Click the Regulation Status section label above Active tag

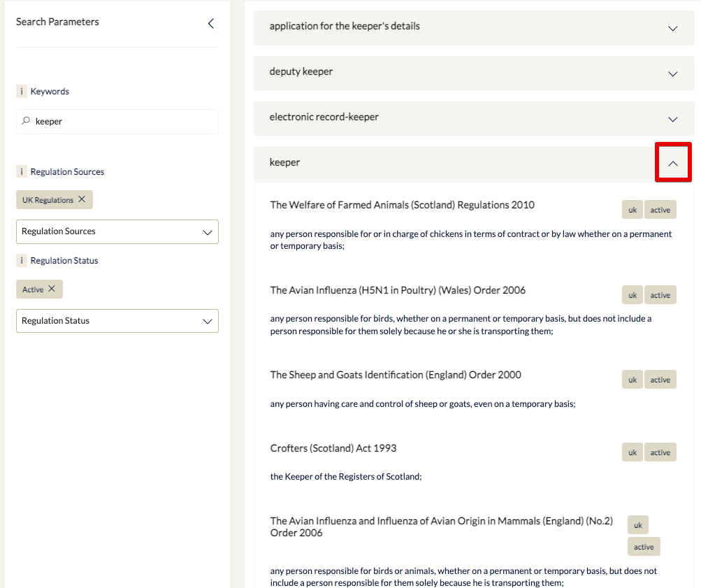tap(64, 260)
